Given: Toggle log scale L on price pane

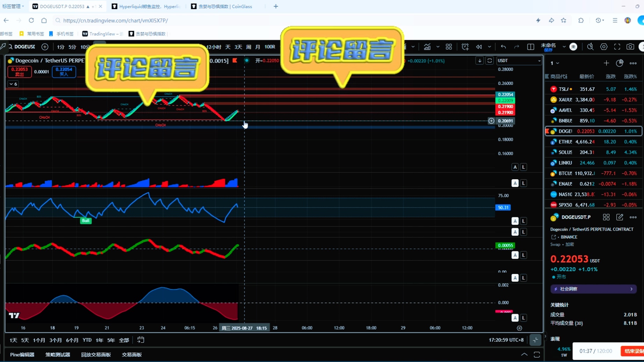Looking at the screenshot, I should click(523, 167).
